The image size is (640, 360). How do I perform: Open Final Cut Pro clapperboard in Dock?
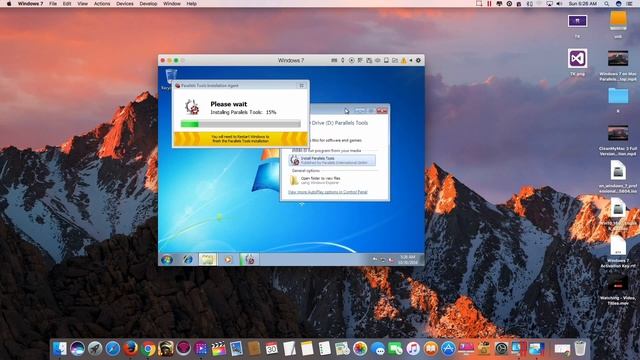(x=219, y=349)
